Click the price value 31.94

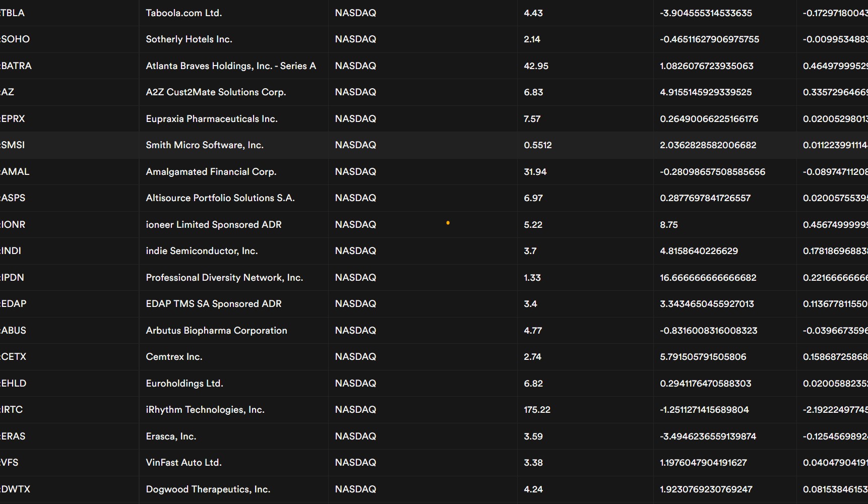pyautogui.click(x=535, y=172)
